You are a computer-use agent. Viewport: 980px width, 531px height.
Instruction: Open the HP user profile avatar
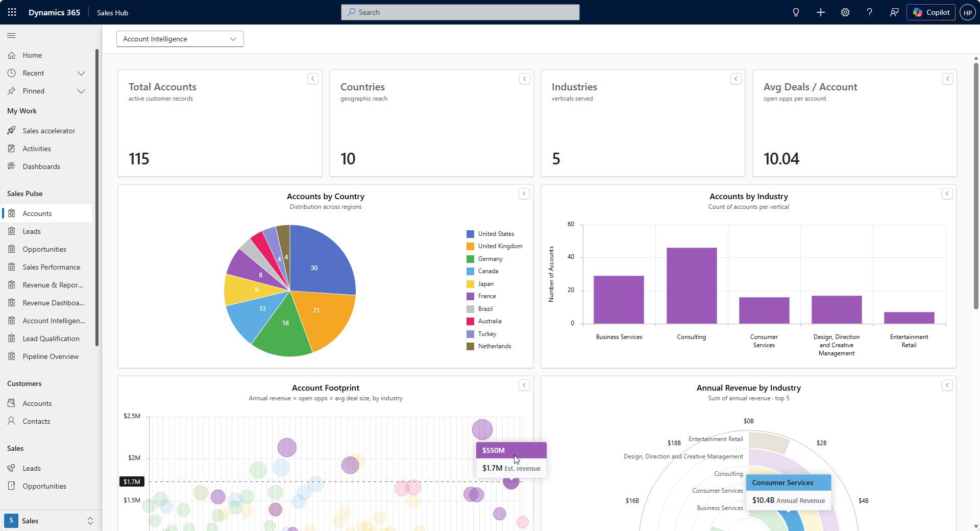[x=968, y=12]
